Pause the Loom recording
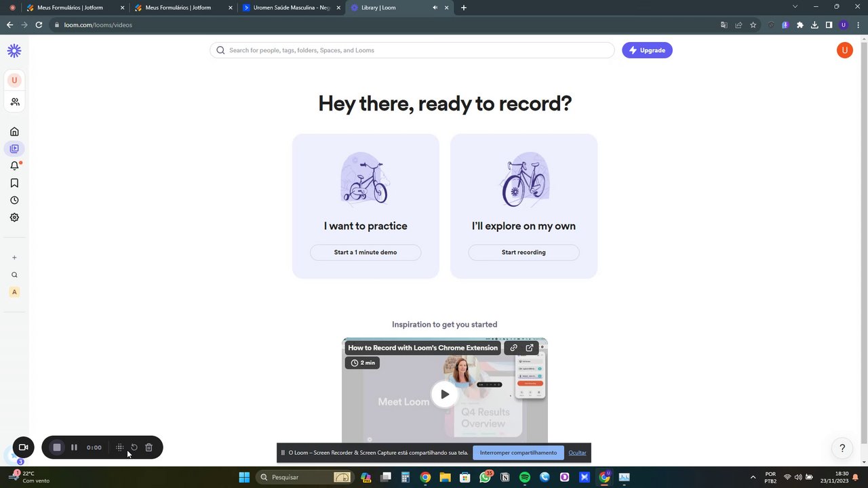The width and height of the screenshot is (868, 488). 74,447
